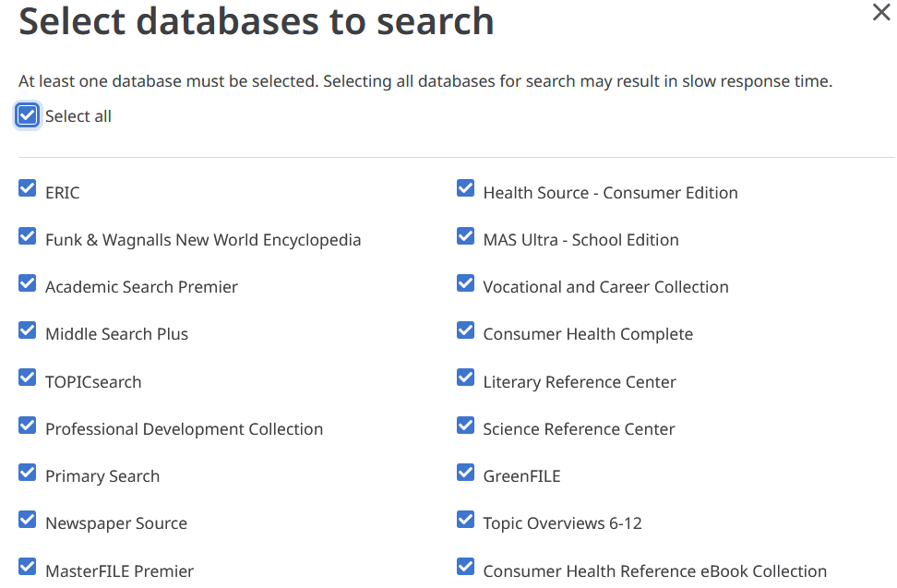Uncheck the ERIC database checkbox
Screen dimensions: 897x588
pyautogui.click(x=27, y=188)
